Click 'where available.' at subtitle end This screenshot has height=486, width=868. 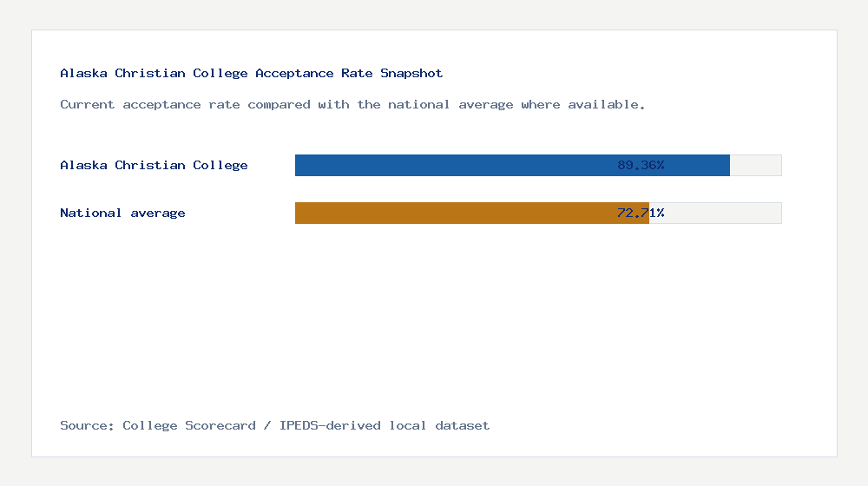[x=583, y=105]
